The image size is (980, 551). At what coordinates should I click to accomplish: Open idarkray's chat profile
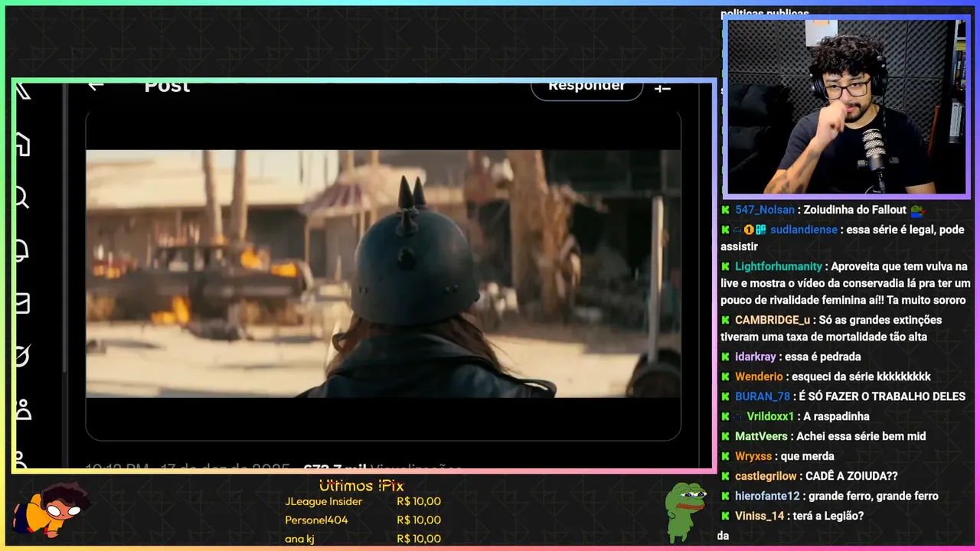[x=756, y=357]
